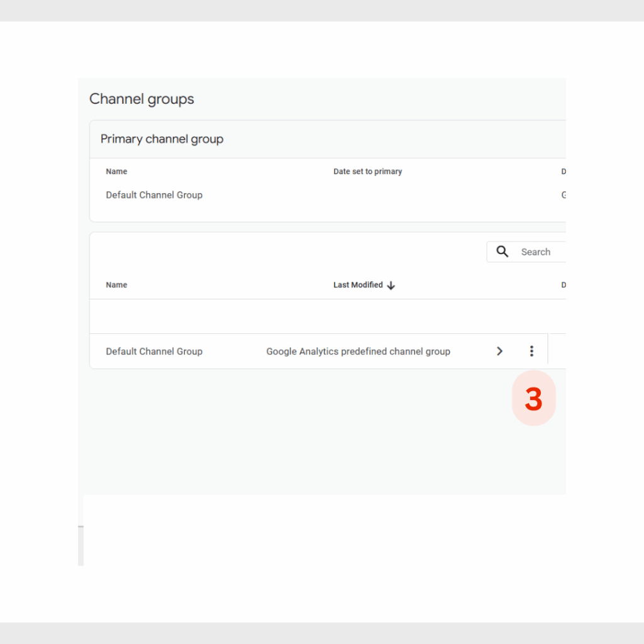The image size is (644, 644).
Task: Click the cut-off value at Primary row's right end
Action: tap(563, 195)
